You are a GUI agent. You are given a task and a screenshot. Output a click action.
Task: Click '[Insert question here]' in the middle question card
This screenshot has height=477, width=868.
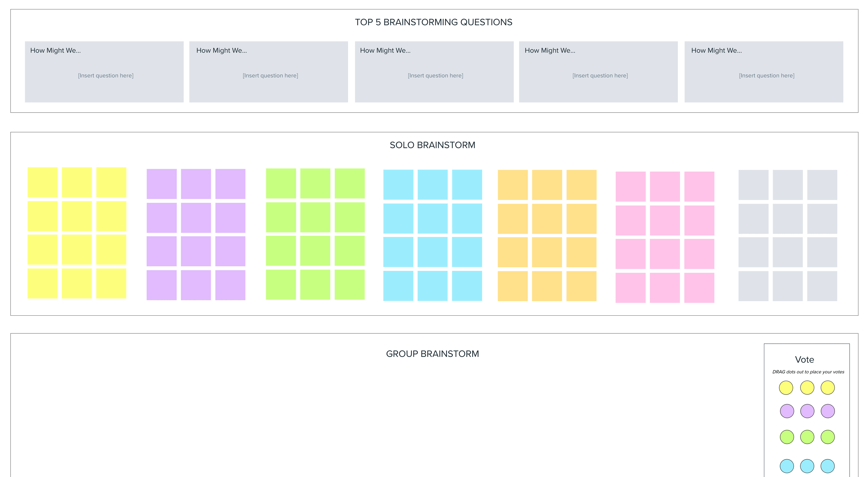click(x=435, y=76)
